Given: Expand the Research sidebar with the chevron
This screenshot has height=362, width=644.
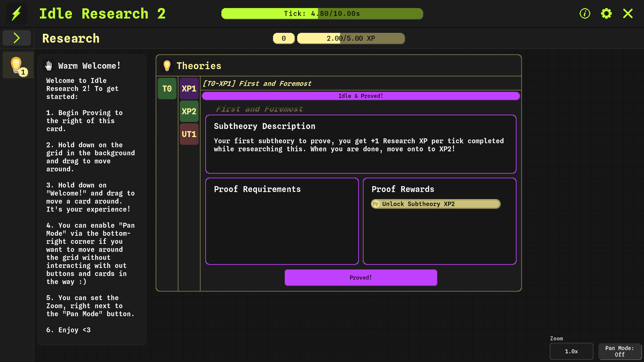Looking at the screenshot, I should click(17, 38).
